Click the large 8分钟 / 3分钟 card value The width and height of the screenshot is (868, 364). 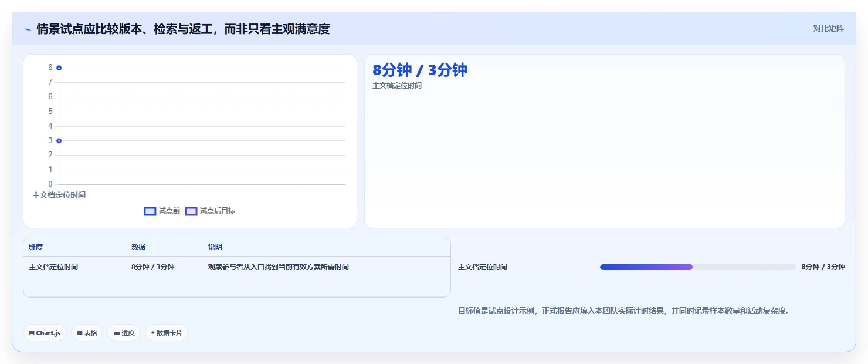click(420, 70)
